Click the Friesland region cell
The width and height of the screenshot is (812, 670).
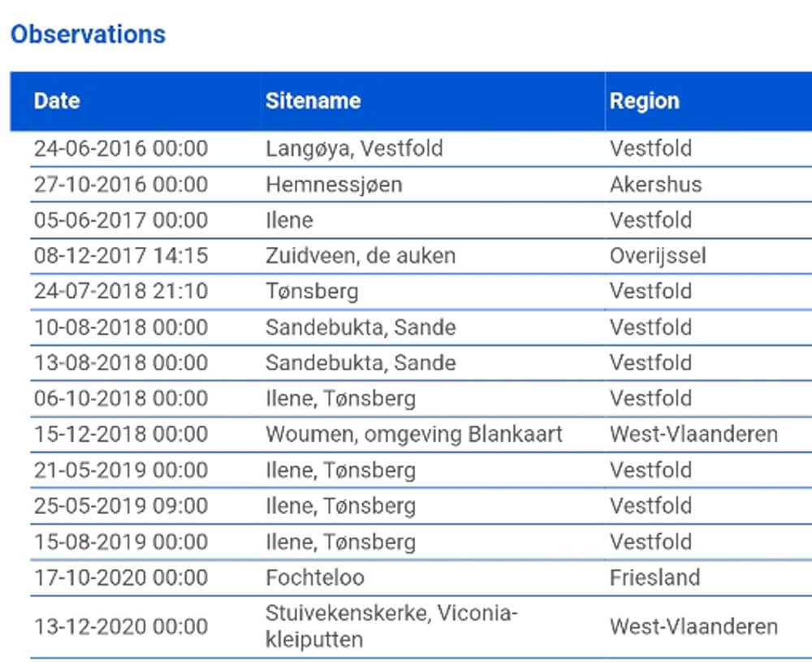pyautogui.click(x=654, y=578)
